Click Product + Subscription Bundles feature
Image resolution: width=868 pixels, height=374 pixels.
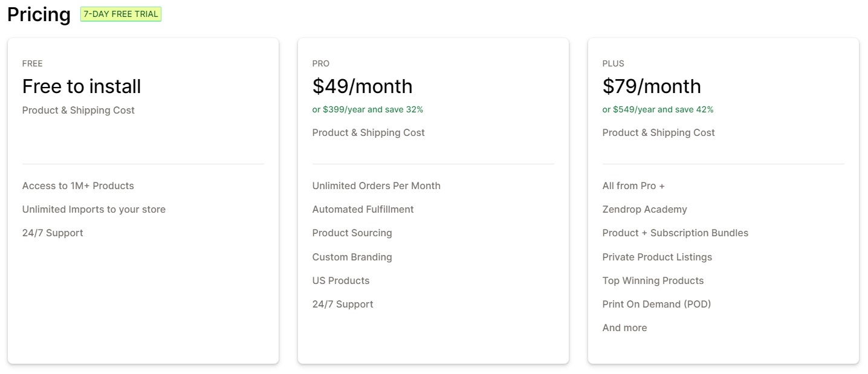(675, 233)
